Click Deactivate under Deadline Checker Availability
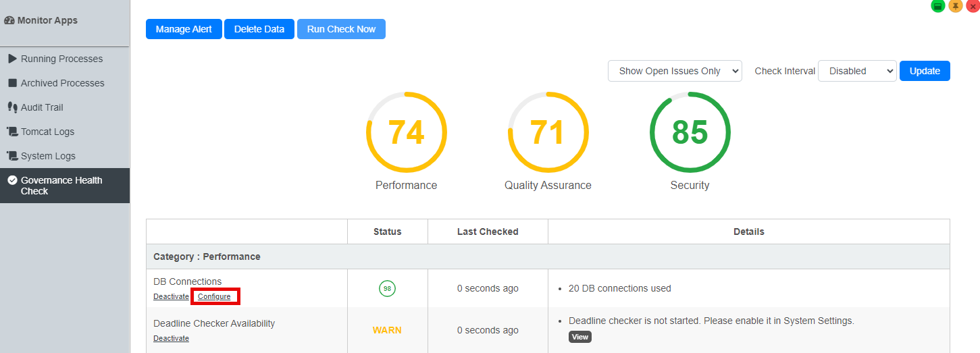This screenshot has width=980, height=353. 171,338
